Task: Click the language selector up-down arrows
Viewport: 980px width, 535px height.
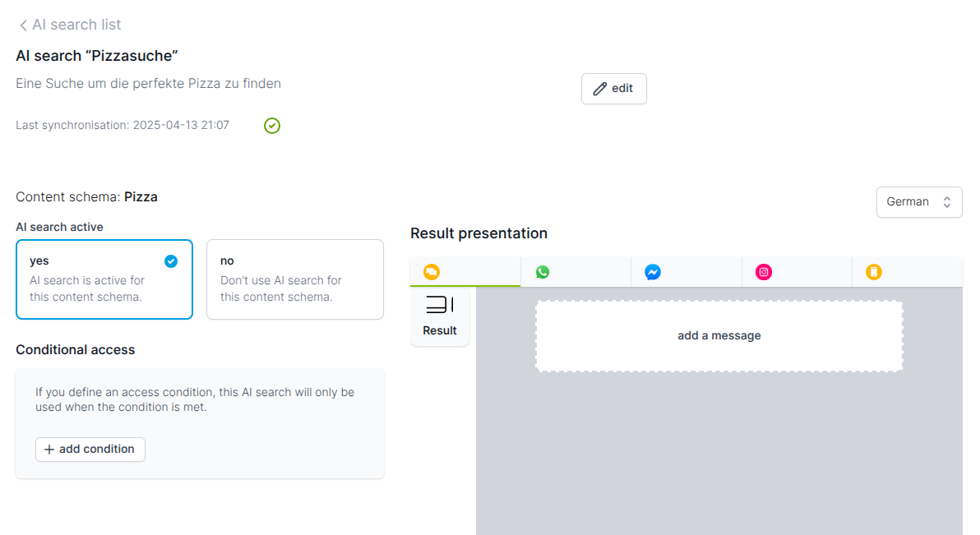Action: (x=947, y=202)
